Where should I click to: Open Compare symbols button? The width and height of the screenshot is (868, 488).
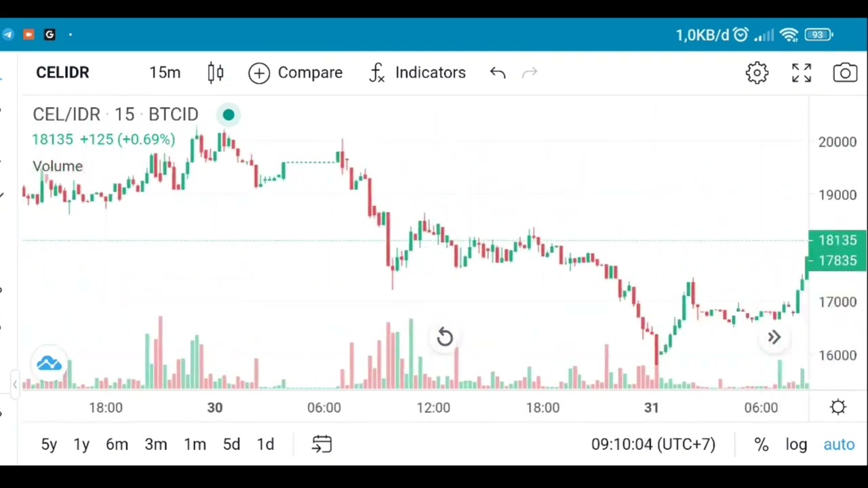pyautogui.click(x=296, y=73)
